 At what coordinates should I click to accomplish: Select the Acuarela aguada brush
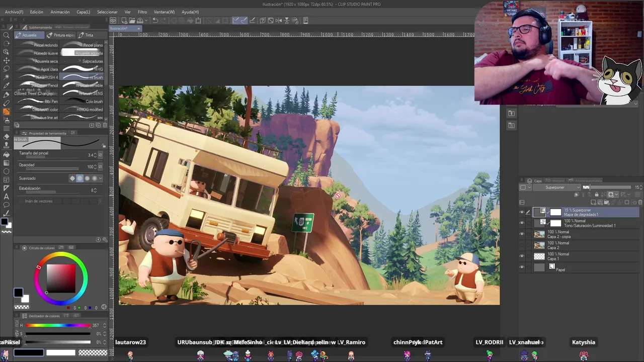pyautogui.click(x=82, y=53)
